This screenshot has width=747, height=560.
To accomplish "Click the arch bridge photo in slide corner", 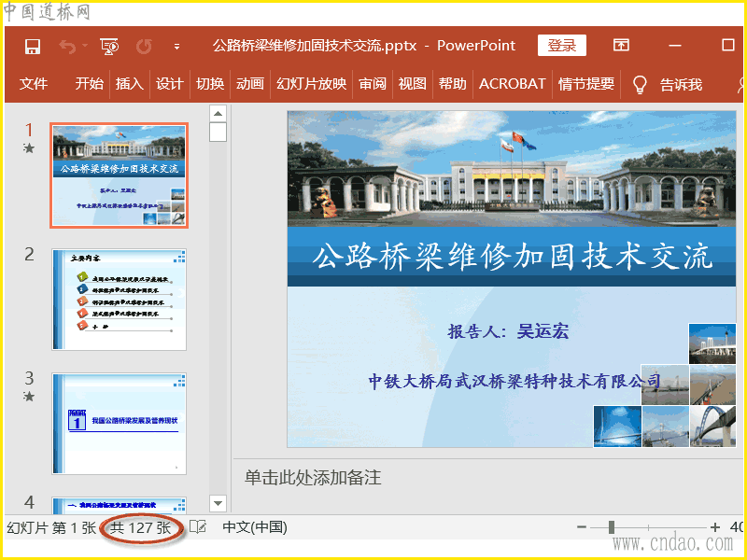I will [713, 427].
